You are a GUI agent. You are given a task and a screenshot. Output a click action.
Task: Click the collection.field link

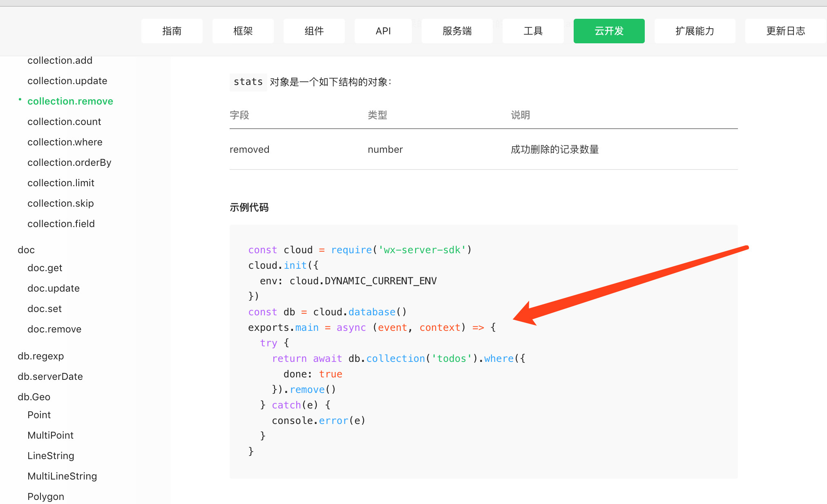pos(61,224)
